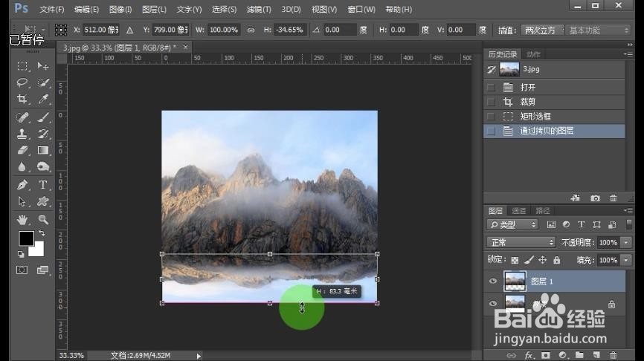Set reference point location grid
644x361 pixels.
[x=61, y=30]
